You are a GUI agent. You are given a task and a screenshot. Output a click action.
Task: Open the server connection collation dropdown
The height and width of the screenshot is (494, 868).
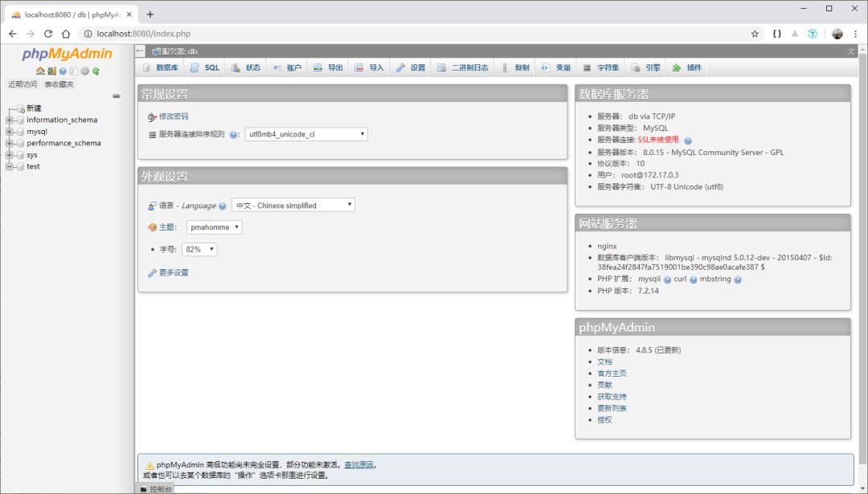pyautogui.click(x=306, y=134)
